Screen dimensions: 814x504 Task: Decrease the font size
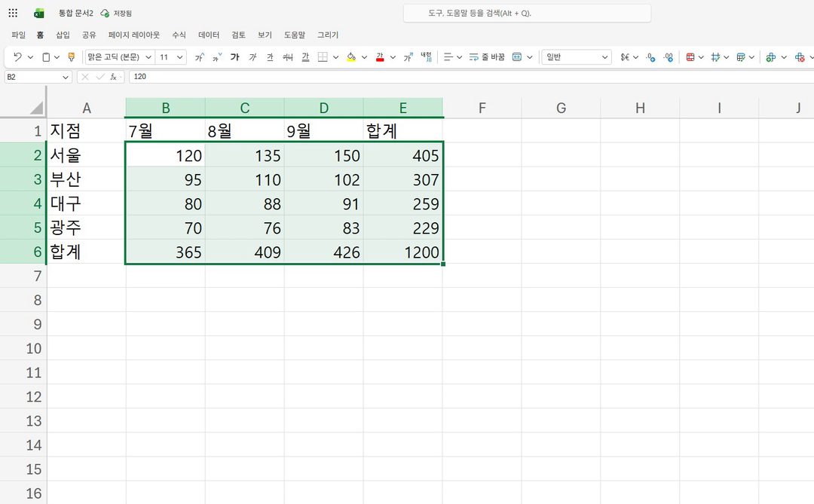coord(217,57)
